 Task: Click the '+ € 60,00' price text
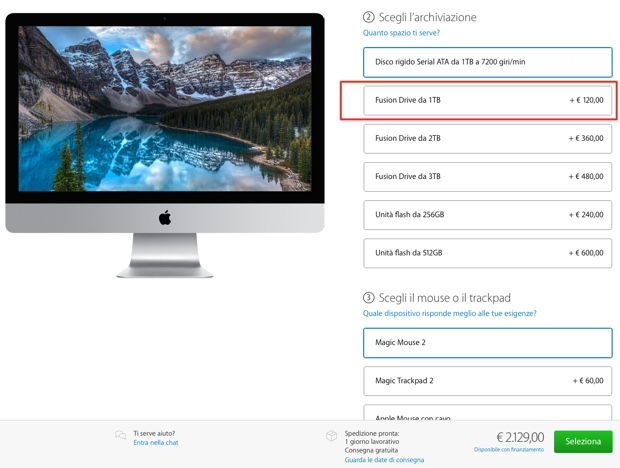(x=588, y=381)
